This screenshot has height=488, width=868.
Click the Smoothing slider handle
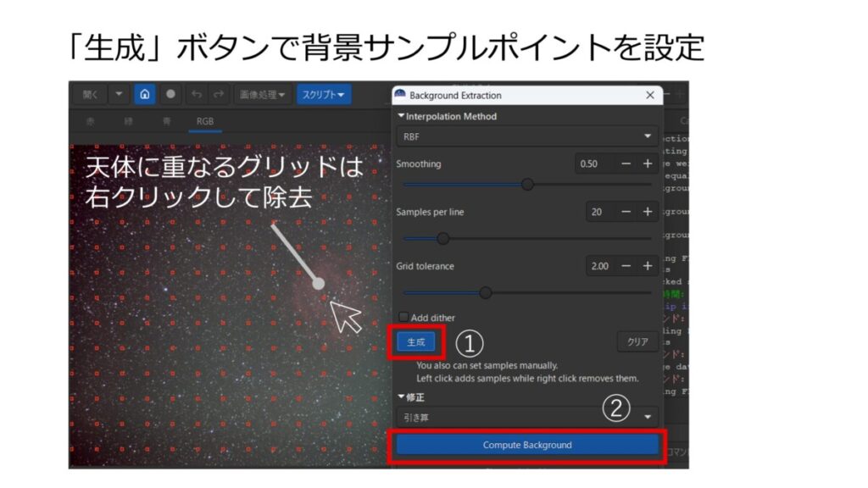coord(527,184)
